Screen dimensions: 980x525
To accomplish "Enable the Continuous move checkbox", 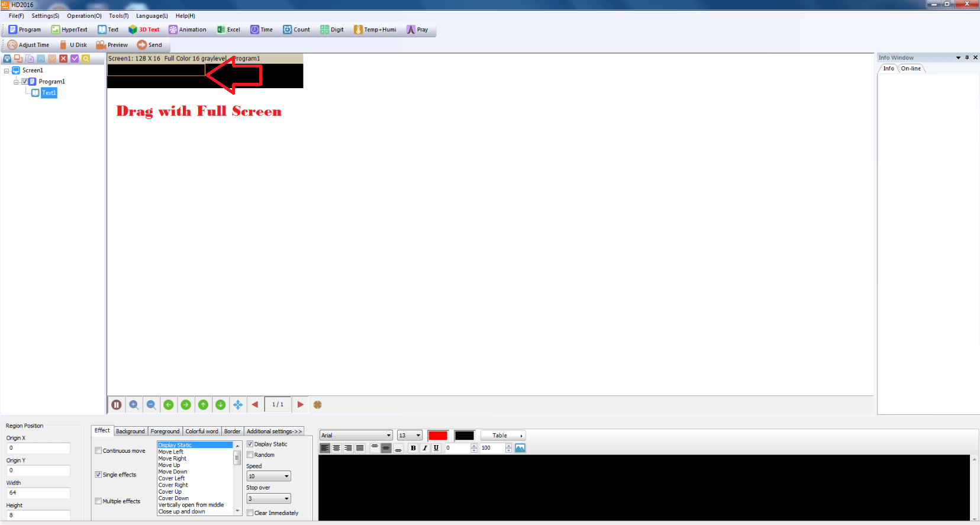I will coord(98,450).
